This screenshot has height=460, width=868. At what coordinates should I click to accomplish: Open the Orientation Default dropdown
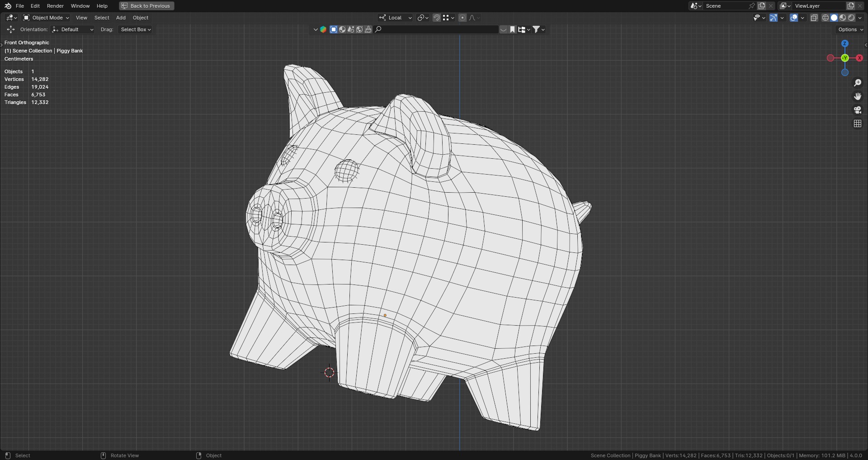coord(73,29)
